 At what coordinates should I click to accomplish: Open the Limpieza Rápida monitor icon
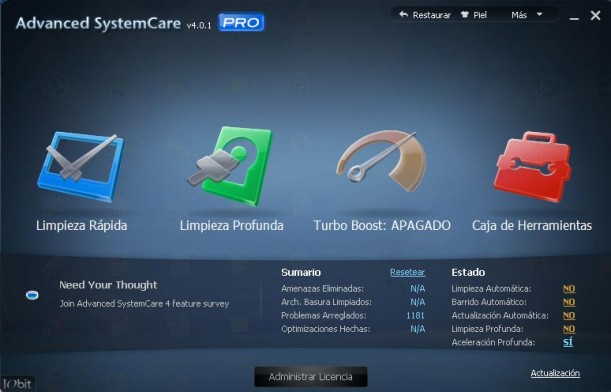[81, 167]
